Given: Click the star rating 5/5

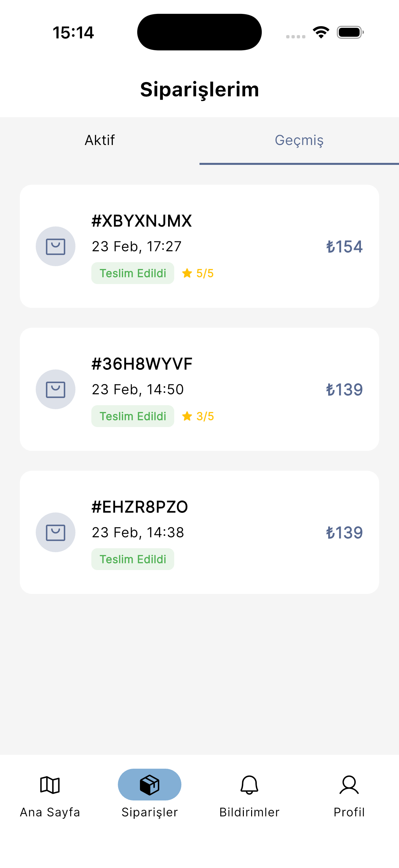Looking at the screenshot, I should pyautogui.click(x=198, y=273).
